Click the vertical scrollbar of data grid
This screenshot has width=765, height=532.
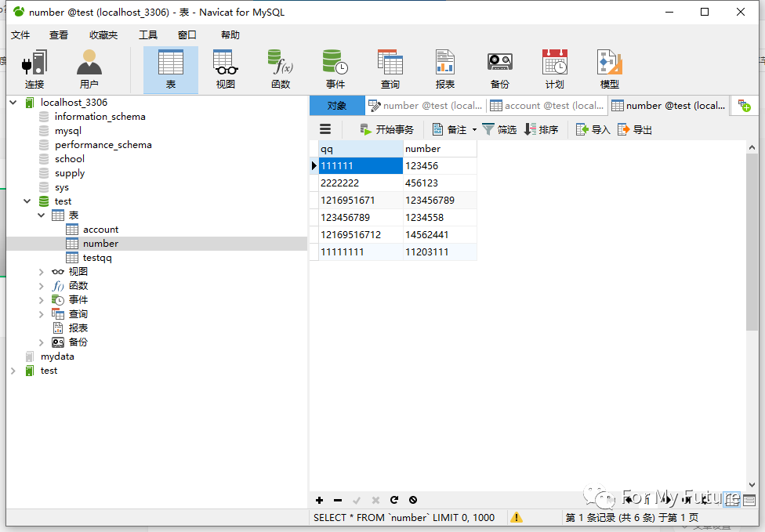752,241
